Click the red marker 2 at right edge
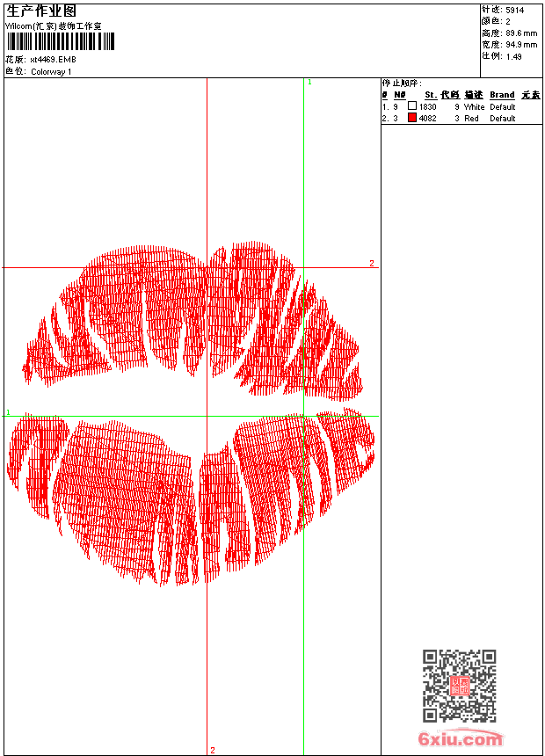Image resolution: width=545 pixels, height=756 pixels. pos(371,263)
